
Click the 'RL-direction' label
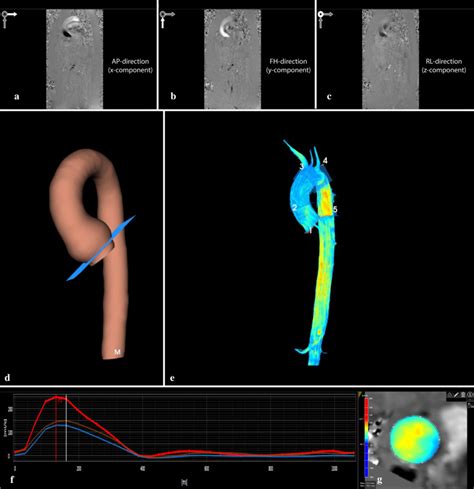pyautogui.click(x=444, y=61)
